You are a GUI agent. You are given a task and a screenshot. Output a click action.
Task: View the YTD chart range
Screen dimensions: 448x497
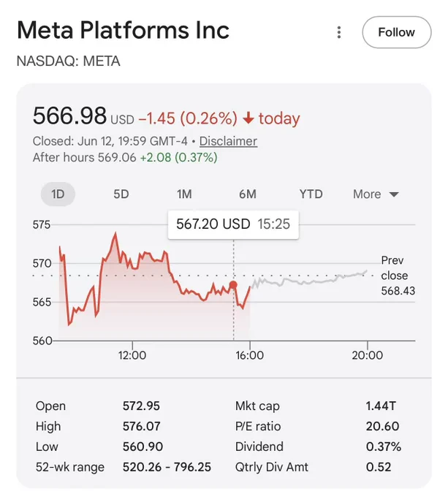(x=311, y=194)
